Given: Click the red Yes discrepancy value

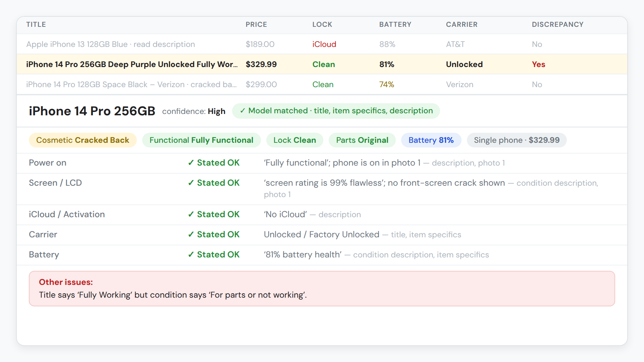Looking at the screenshot, I should (x=538, y=64).
